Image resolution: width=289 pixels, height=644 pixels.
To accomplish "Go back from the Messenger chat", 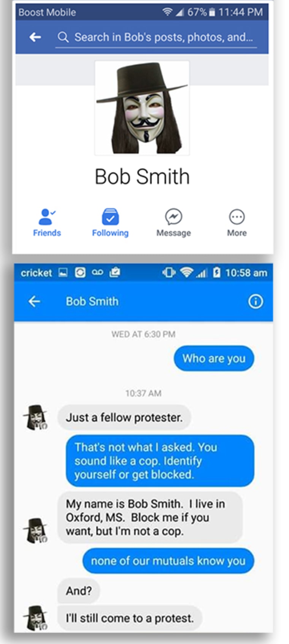I will (34, 301).
